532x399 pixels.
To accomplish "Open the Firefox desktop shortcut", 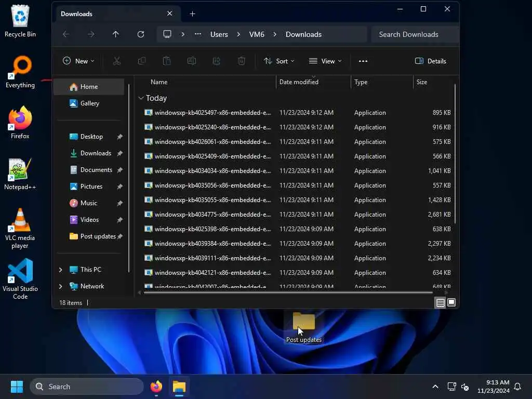I will point(20,123).
